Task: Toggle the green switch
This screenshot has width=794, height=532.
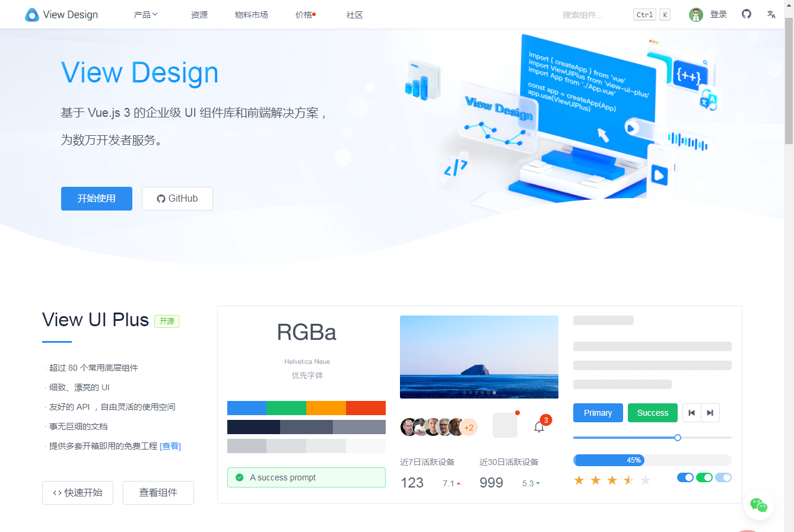Action: point(704,477)
